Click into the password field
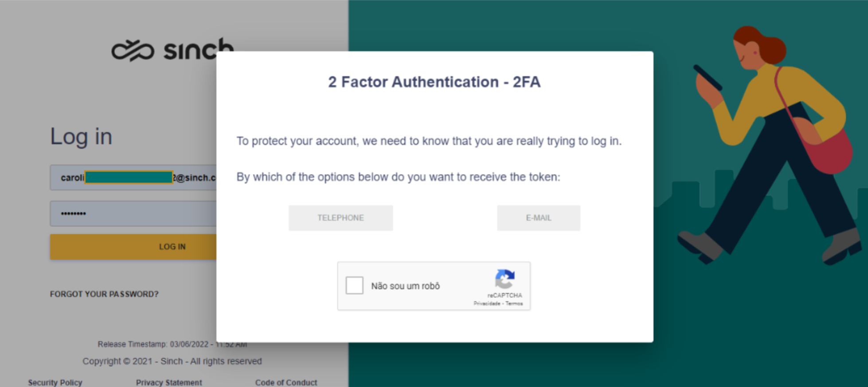Viewport: 868px width, 387px height. 133,213
